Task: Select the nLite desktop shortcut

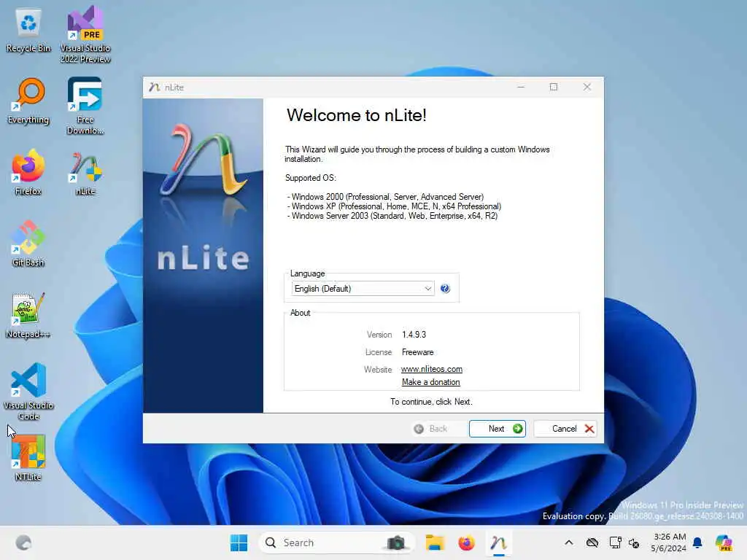Action: (x=85, y=172)
